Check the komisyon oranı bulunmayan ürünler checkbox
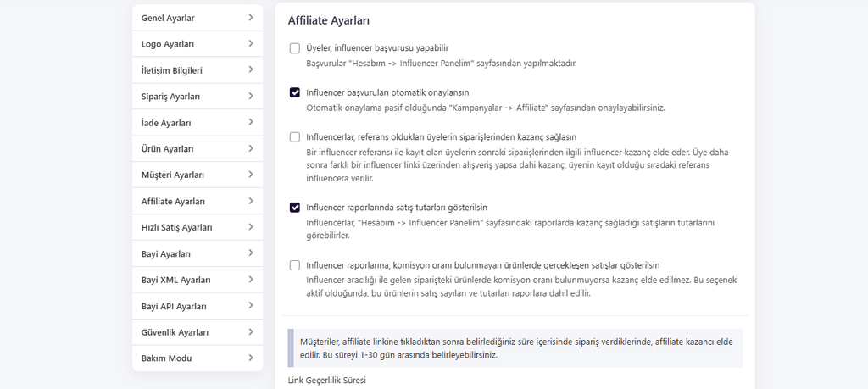 tap(294, 265)
